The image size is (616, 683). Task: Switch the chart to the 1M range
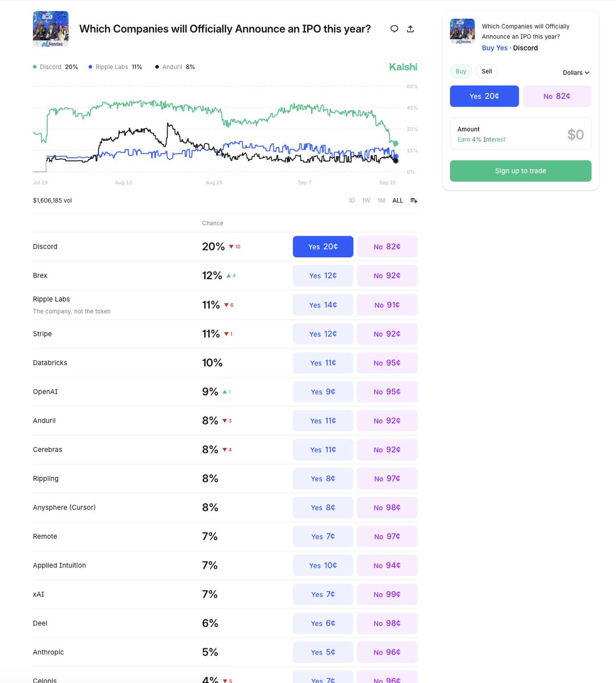[381, 200]
